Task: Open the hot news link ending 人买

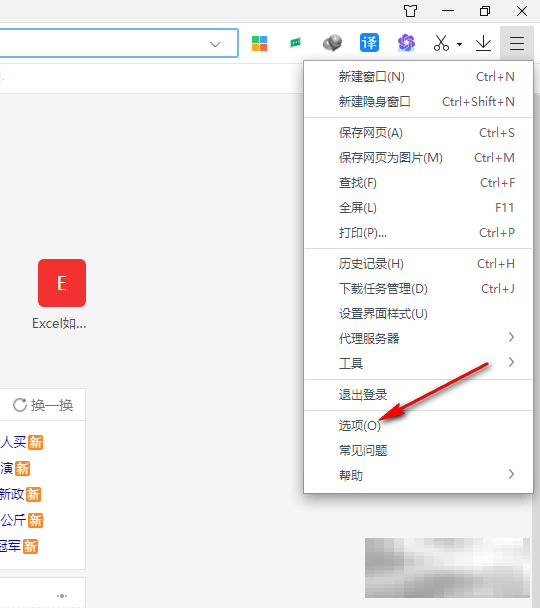Action: click(14, 442)
